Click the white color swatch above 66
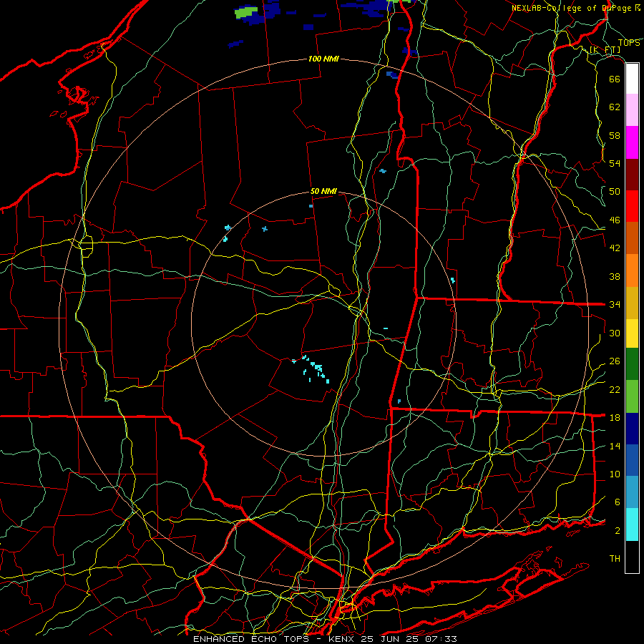The image size is (644, 644). click(x=632, y=79)
